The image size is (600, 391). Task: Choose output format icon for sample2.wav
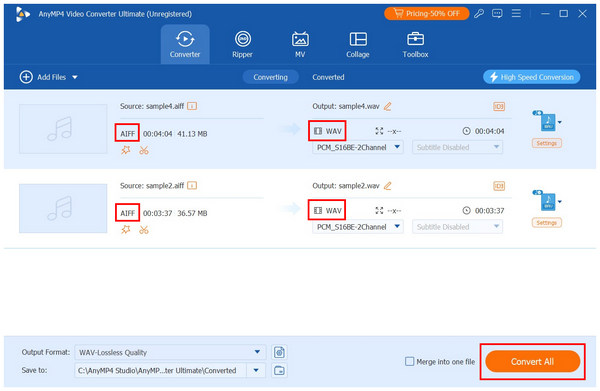tap(548, 201)
